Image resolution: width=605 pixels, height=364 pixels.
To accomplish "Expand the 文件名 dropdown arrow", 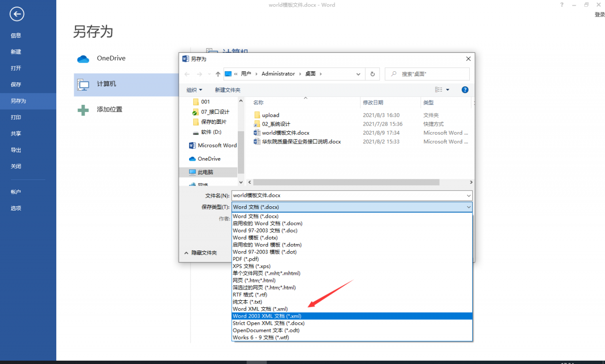I will tap(469, 195).
